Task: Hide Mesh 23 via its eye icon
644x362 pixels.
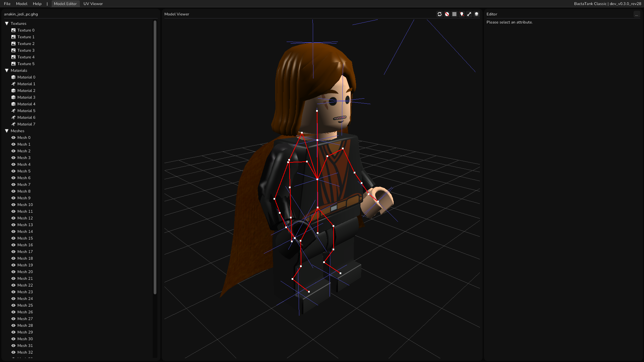Action: point(13,292)
